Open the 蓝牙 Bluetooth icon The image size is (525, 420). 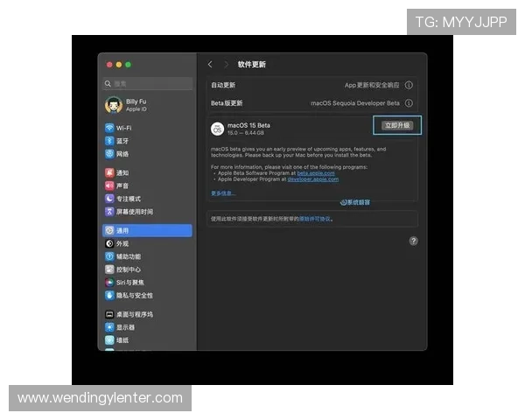[109, 141]
